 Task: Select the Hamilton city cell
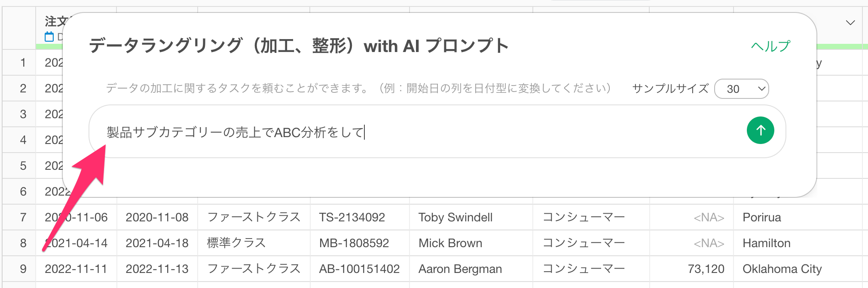[798, 243]
